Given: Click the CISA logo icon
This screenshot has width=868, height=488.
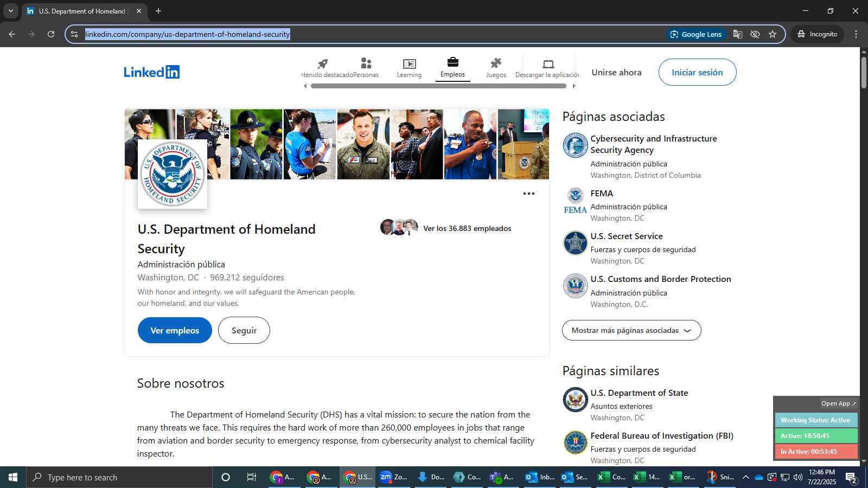Looking at the screenshot, I should (576, 145).
